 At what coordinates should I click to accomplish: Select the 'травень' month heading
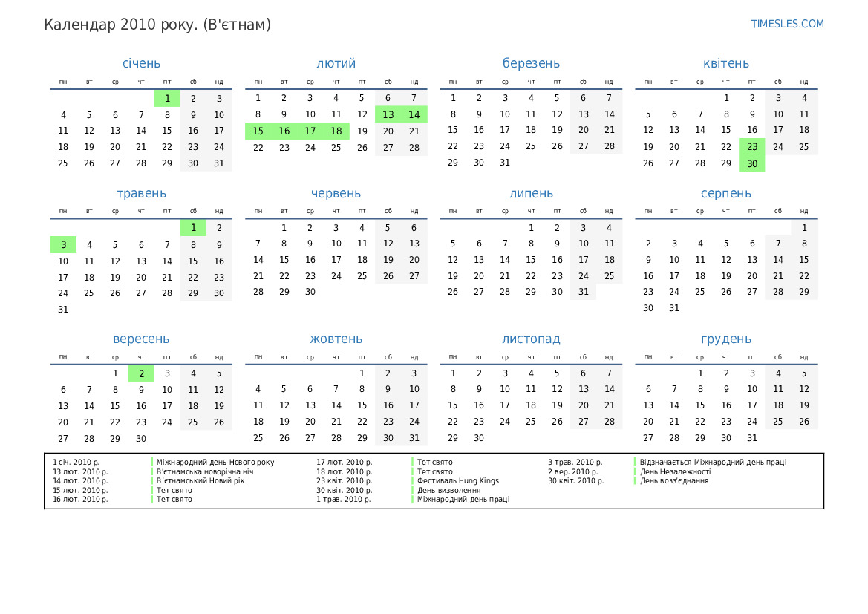141,194
